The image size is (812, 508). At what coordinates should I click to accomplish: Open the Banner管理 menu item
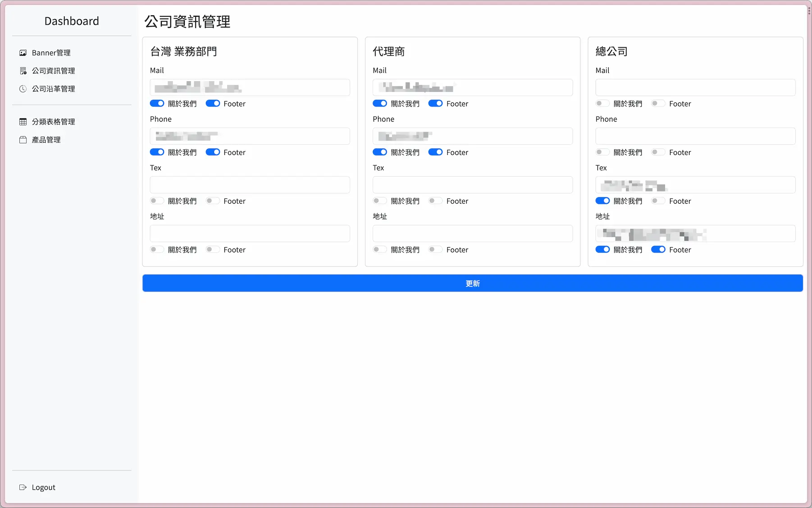pos(51,53)
